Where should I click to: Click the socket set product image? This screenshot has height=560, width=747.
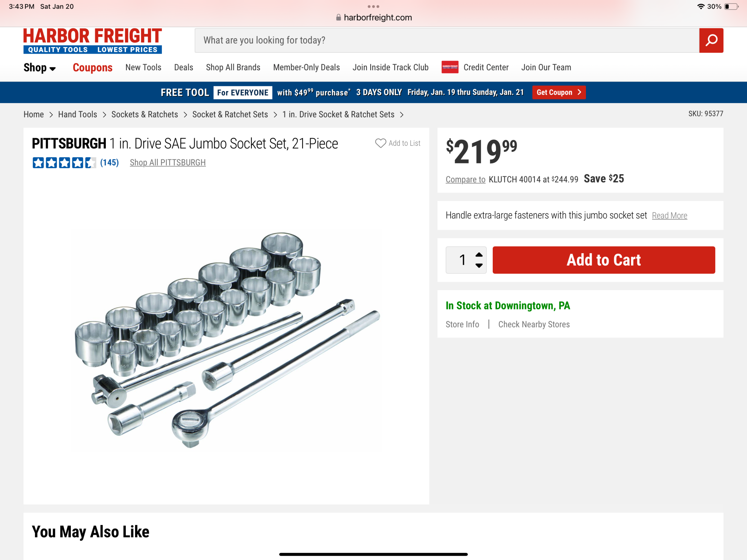click(x=226, y=340)
